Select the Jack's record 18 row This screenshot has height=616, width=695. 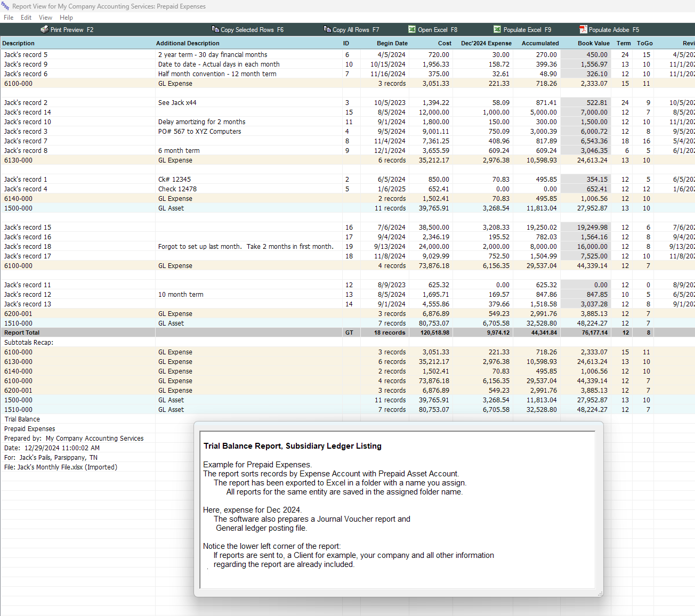(x=347, y=246)
